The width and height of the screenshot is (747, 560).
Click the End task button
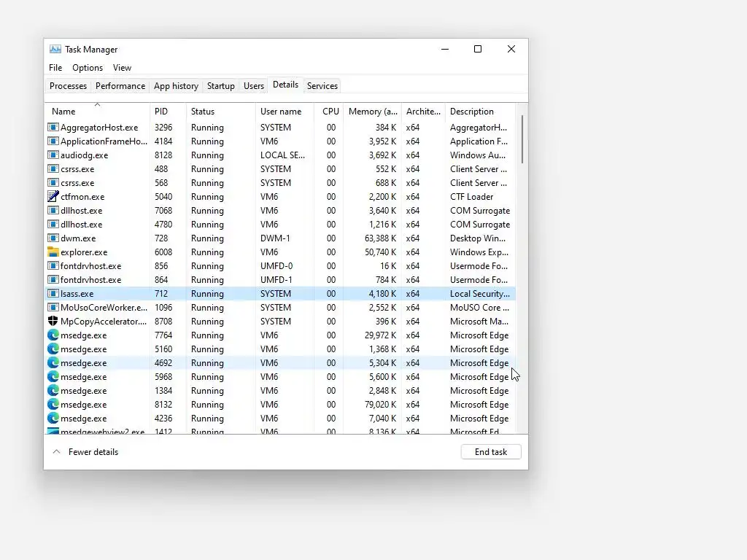tap(491, 452)
